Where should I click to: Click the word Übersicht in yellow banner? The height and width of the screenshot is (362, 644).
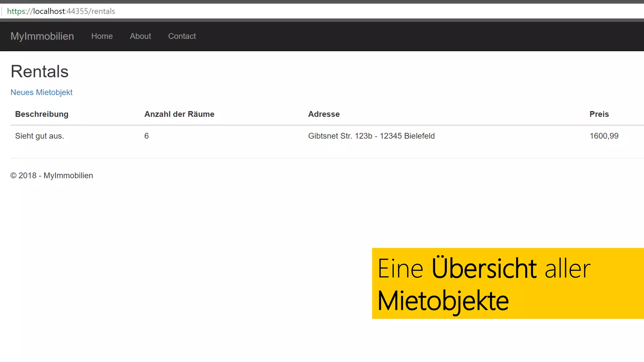(x=484, y=269)
